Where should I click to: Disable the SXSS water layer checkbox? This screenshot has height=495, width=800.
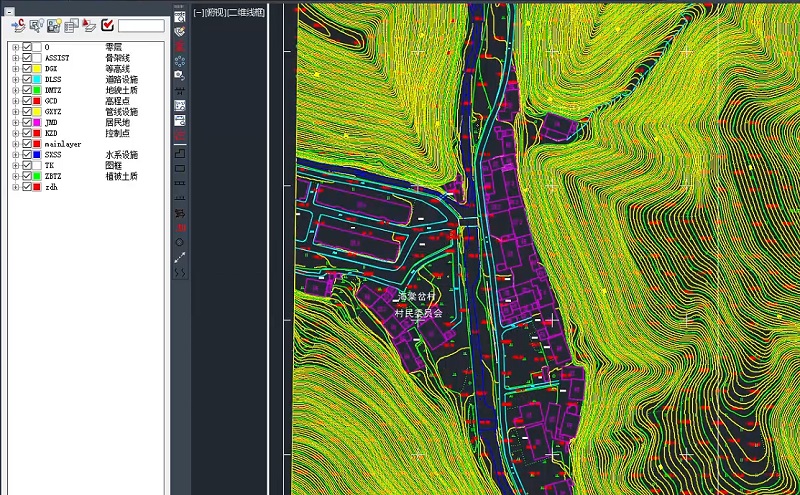point(27,155)
